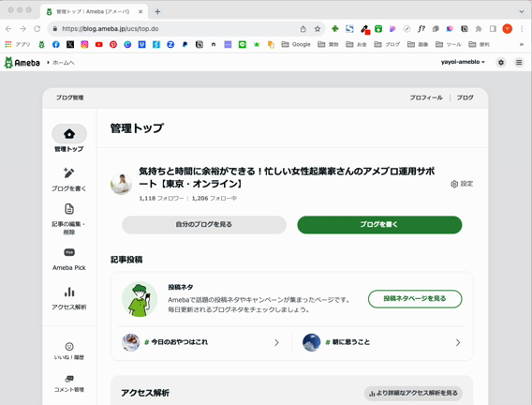Screen dimensions: 532x405
Task: Click the green clover extension icon
Action: pos(335,29)
